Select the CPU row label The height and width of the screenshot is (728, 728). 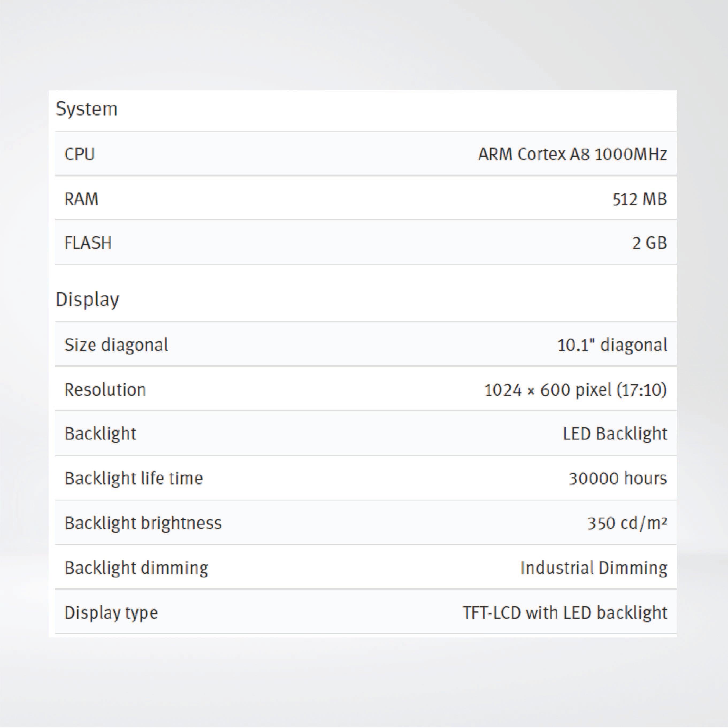(79, 154)
